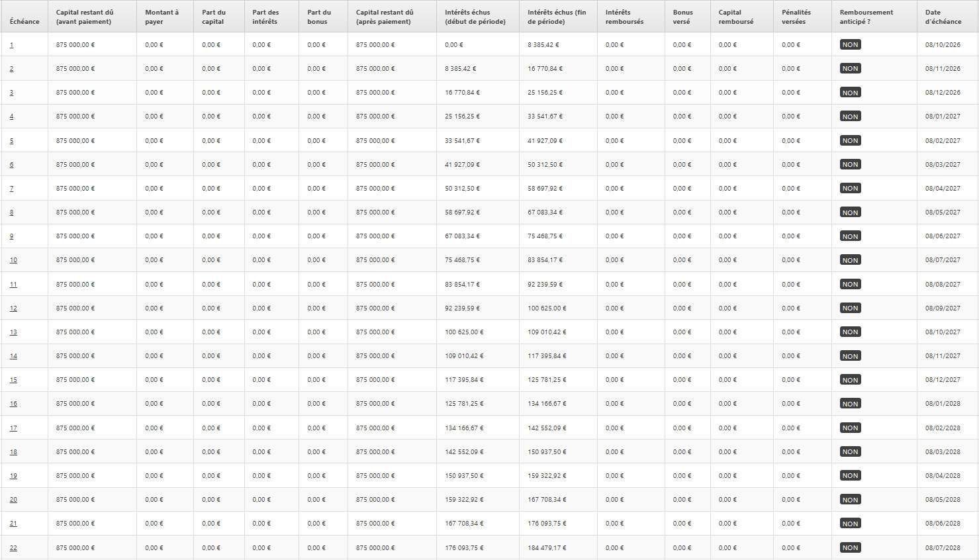
Task: Open échéance number 7 link
Action: pos(11,189)
